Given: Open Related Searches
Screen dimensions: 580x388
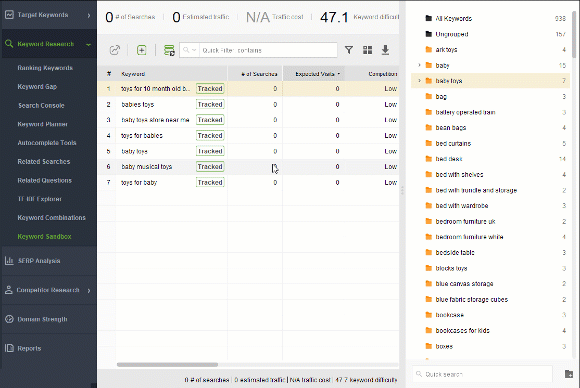Looking at the screenshot, I should [44, 162].
